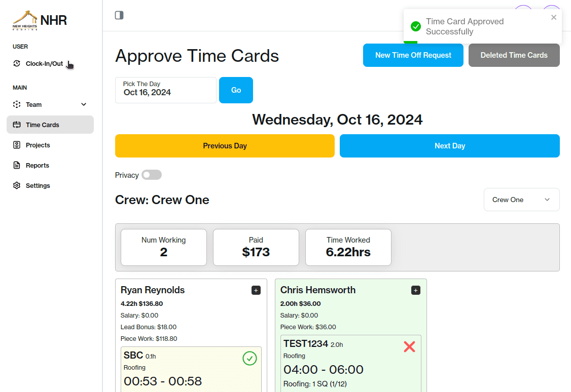
Task: Unapprove the SBC roofing time card
Action: tap(249, 358)
